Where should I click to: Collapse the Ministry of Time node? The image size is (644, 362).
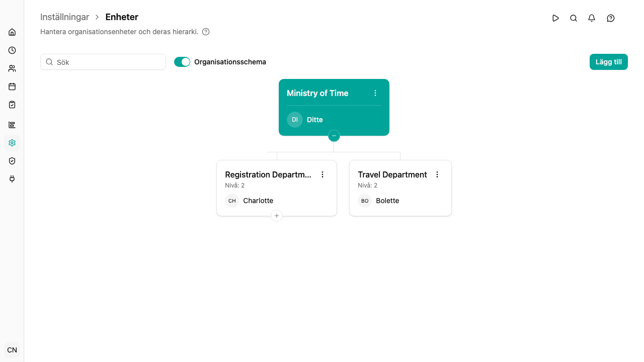pyautogui.click(x=334, y=136)
